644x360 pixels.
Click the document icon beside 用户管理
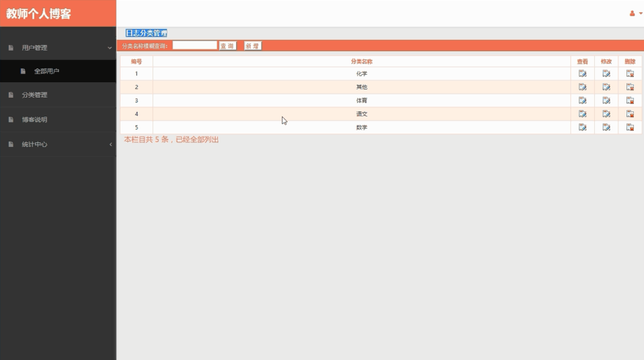[11, 48]
